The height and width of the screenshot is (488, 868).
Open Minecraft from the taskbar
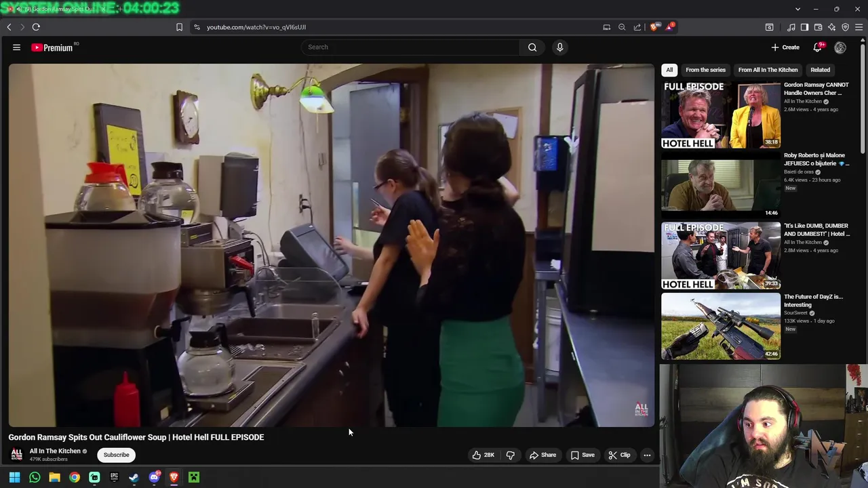click(x=194, y=477)
